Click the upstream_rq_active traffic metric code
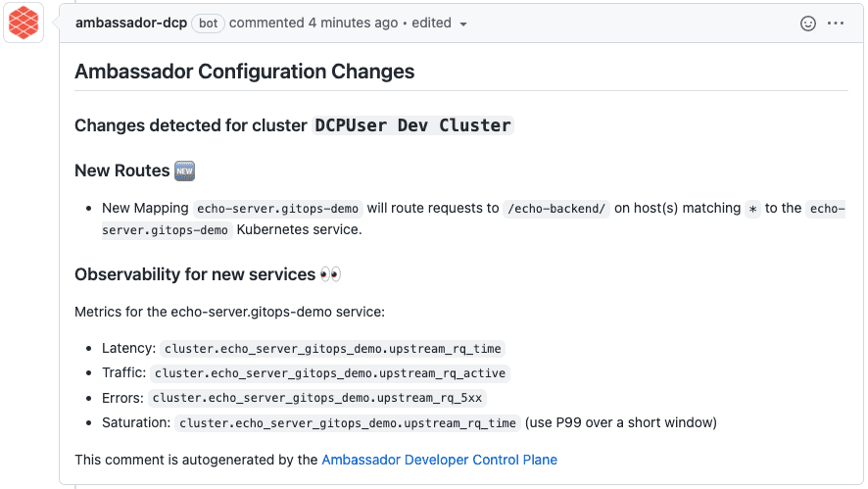Image resolution: width=868 pixels, height=489 pixels. (x=330, y=373)
